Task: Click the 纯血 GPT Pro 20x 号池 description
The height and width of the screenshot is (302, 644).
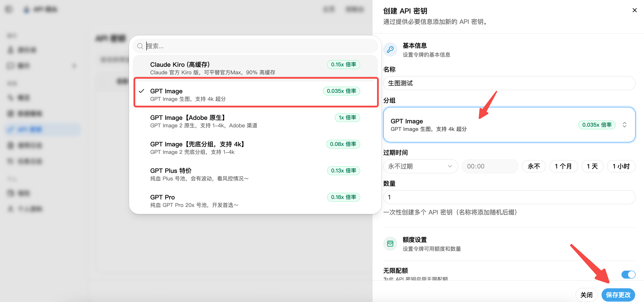Action: click(x=194, y=205)
